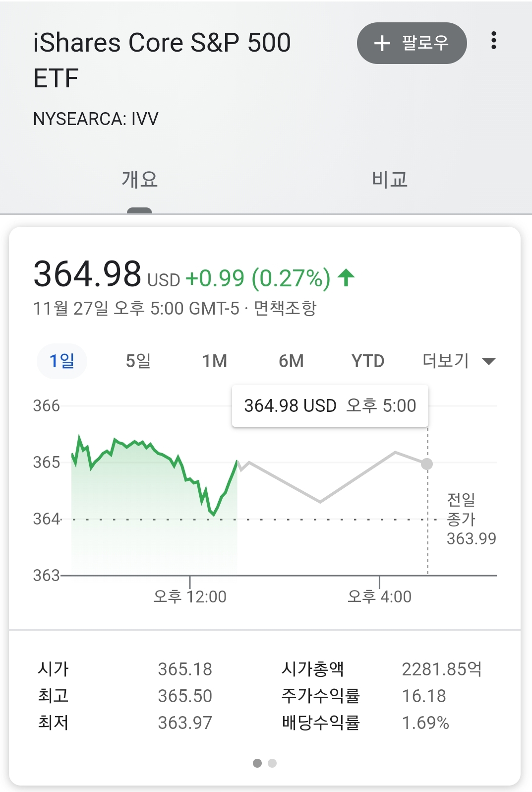The height and width of the screenshot is (792, 532).
Task: Open the 면책조항 disclaimer link
Action: (285, 308)
